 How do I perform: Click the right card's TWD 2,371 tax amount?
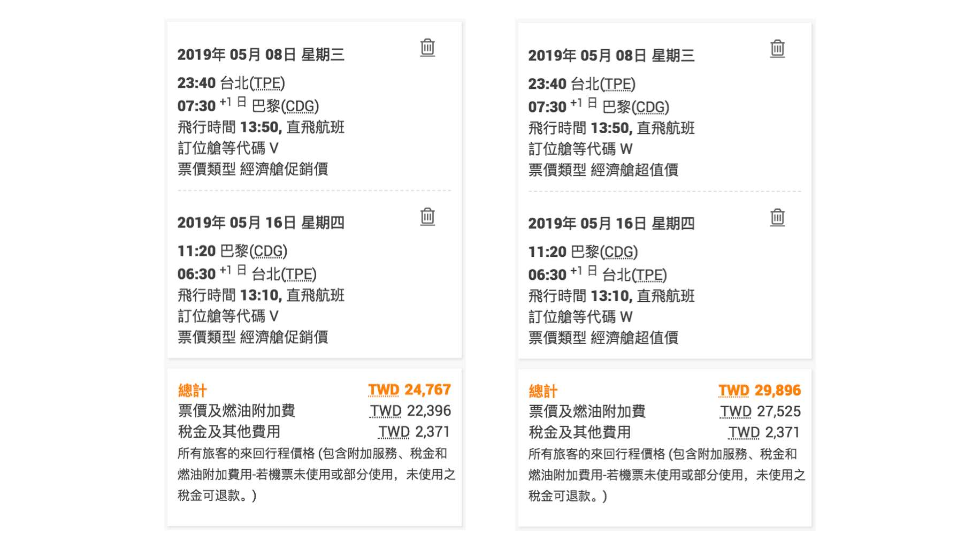(764, 432)
